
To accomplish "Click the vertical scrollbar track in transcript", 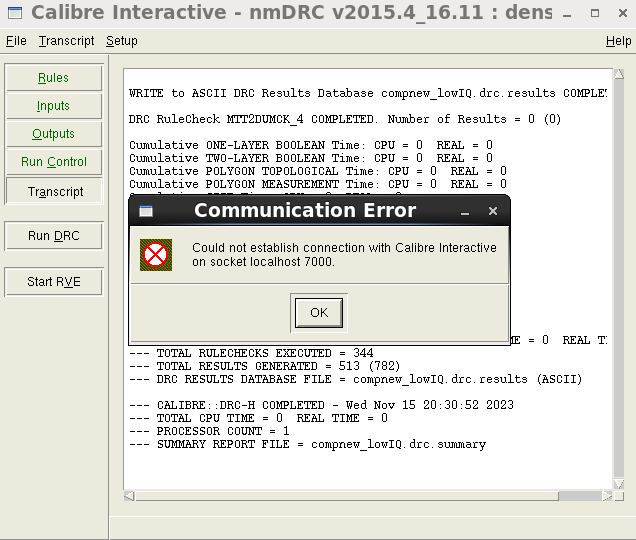I will (619, 279).
